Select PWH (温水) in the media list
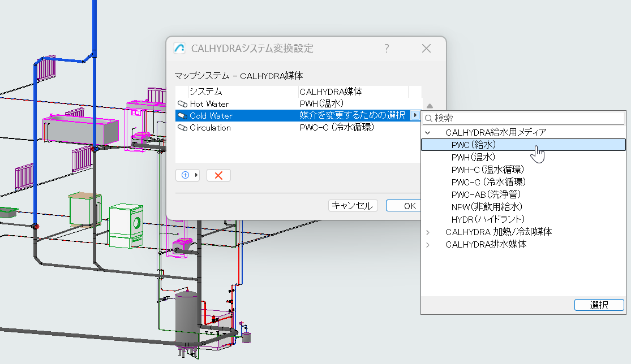631x364 pixels. [523, 157]
